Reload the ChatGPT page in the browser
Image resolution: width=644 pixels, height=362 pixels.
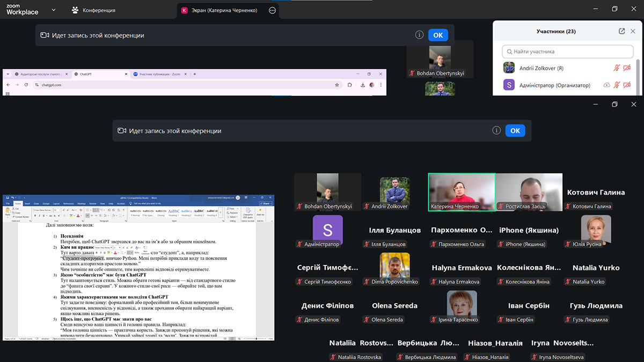(x=27, y=85)
